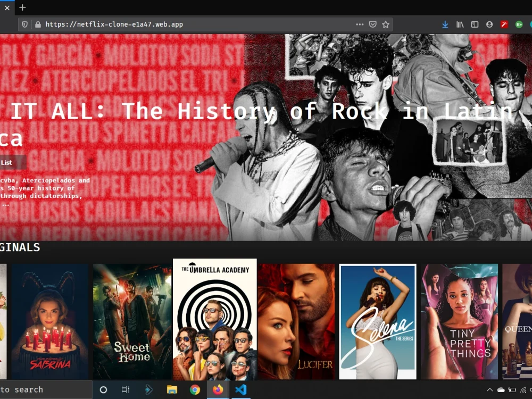
Task: Open File Explorer from the taskbar
Action: pyautogui.click(x=172, y=390)
